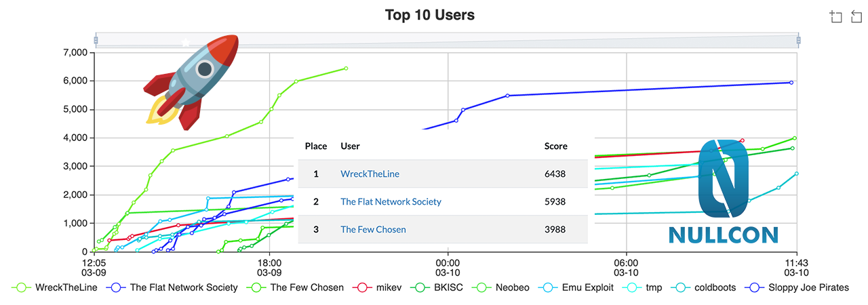Open the WreckTheLine user link in table
The image size is (868, 305).
point(370,174)
